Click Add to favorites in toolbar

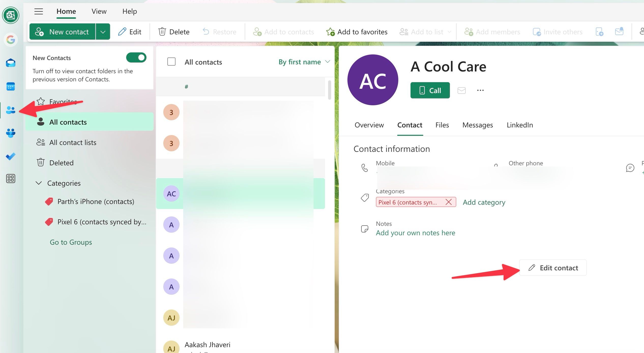(357, 32)
